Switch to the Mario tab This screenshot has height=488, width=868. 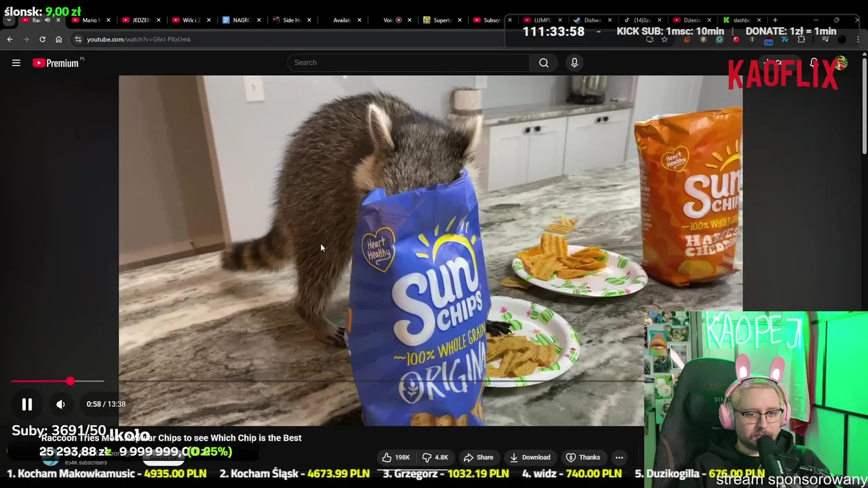(90, 20)
